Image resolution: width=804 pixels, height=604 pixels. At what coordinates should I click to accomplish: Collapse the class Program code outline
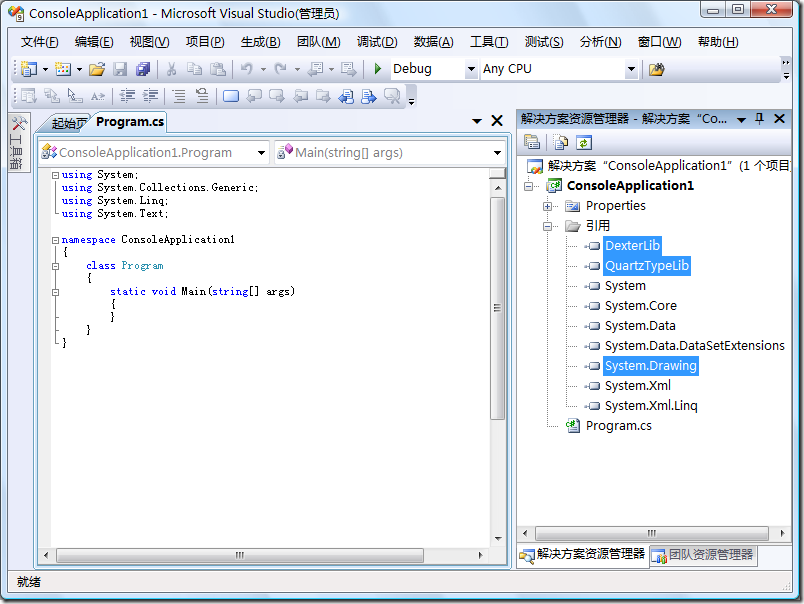55,266
